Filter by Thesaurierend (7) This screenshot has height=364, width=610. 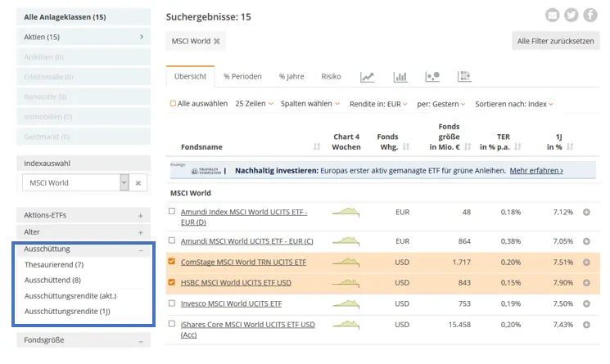pos(54,265)
